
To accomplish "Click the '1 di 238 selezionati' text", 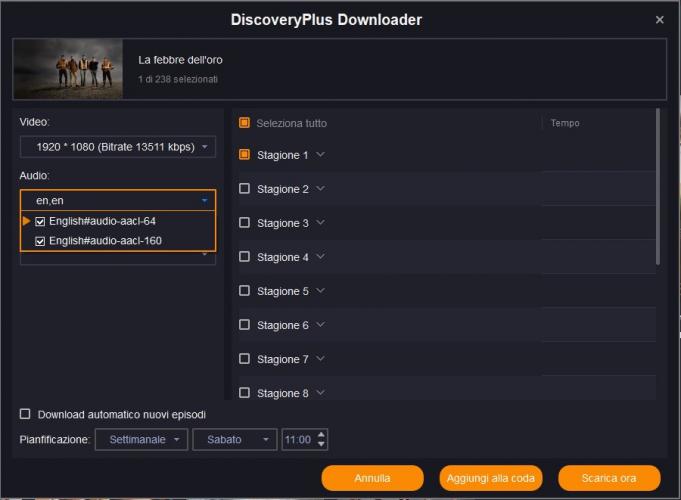I will pyautogui.click(x=178, y=79).
